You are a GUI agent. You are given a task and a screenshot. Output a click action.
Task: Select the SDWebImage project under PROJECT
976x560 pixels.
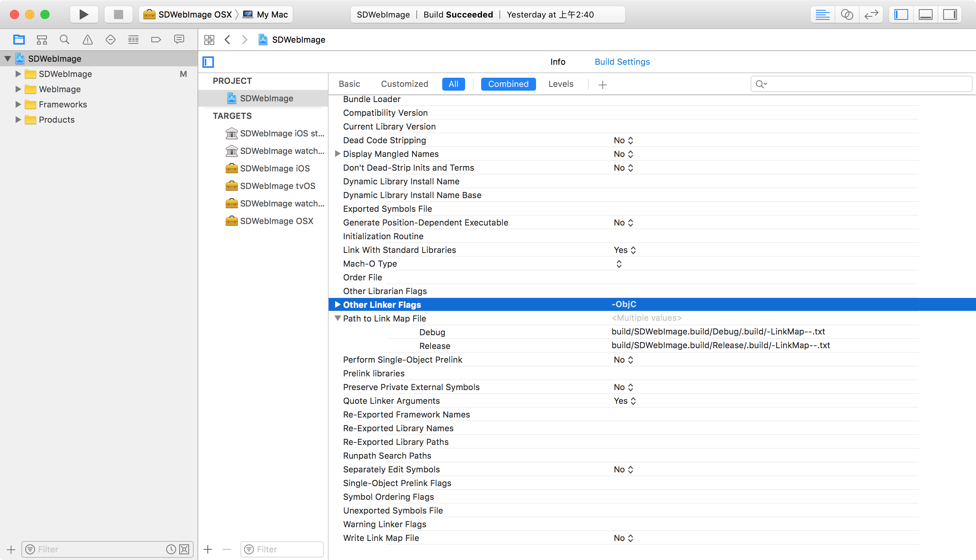(x=263, y=98)
